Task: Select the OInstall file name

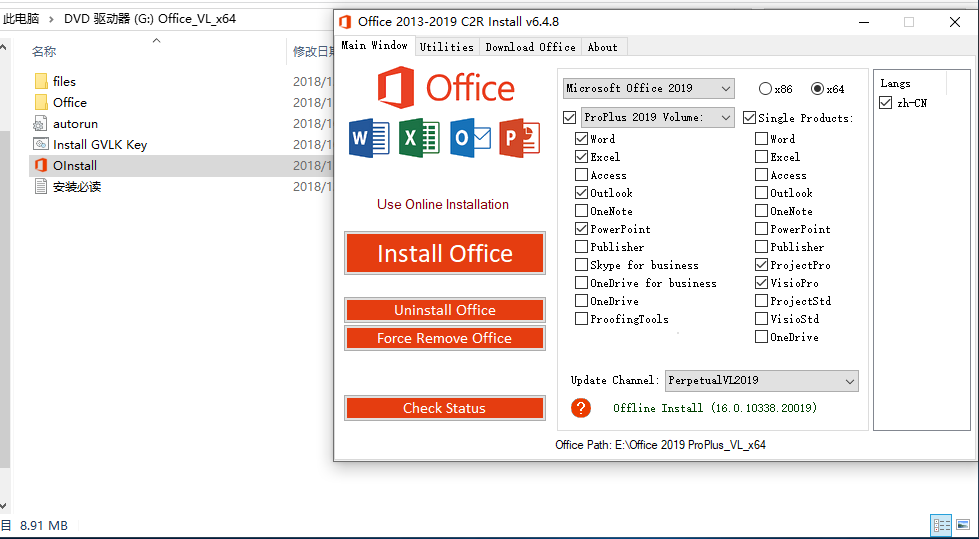Action: pos(75,166)
